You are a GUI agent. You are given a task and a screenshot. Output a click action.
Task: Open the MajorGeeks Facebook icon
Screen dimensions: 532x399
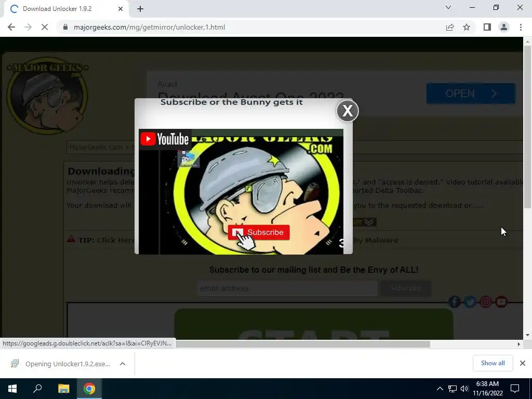[454, 302]
